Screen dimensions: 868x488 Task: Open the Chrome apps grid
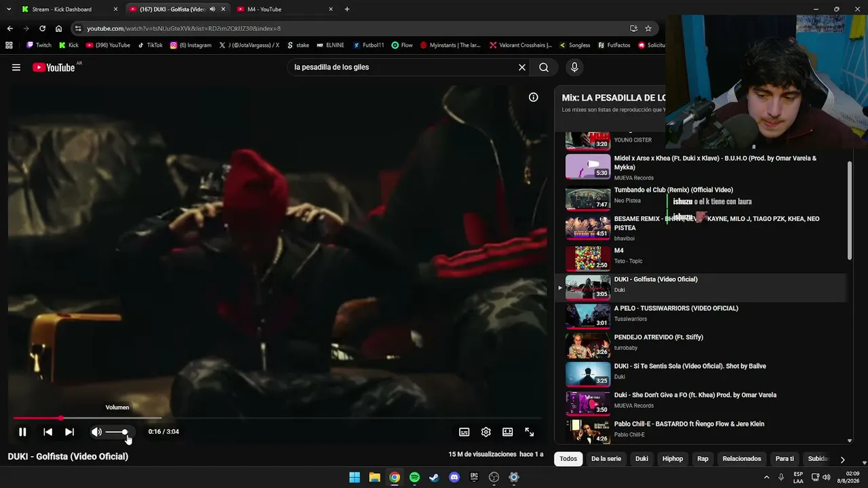pyautogui.click(x=9, y=45)
